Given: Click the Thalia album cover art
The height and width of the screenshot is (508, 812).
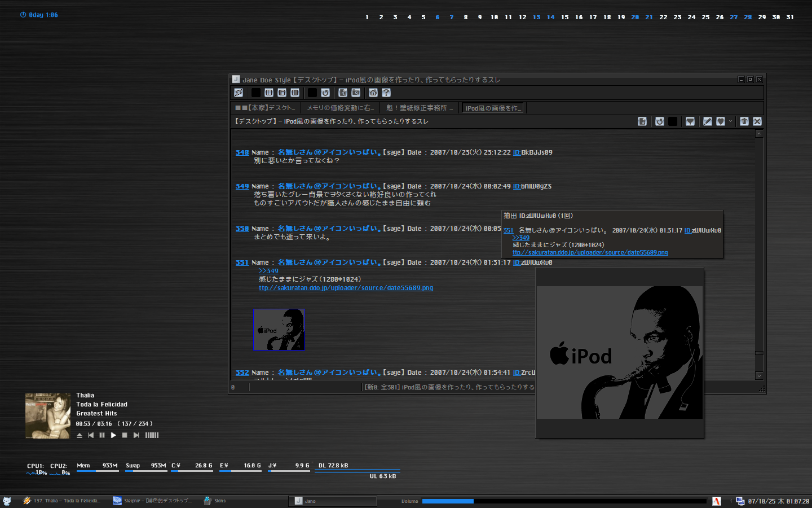Looking at the screenshot, I should 48,416.
